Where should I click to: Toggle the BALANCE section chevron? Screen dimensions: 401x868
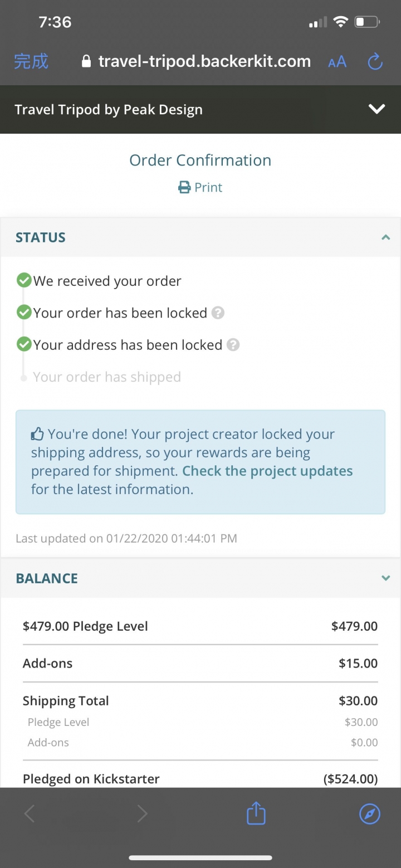tap(385, 578)
